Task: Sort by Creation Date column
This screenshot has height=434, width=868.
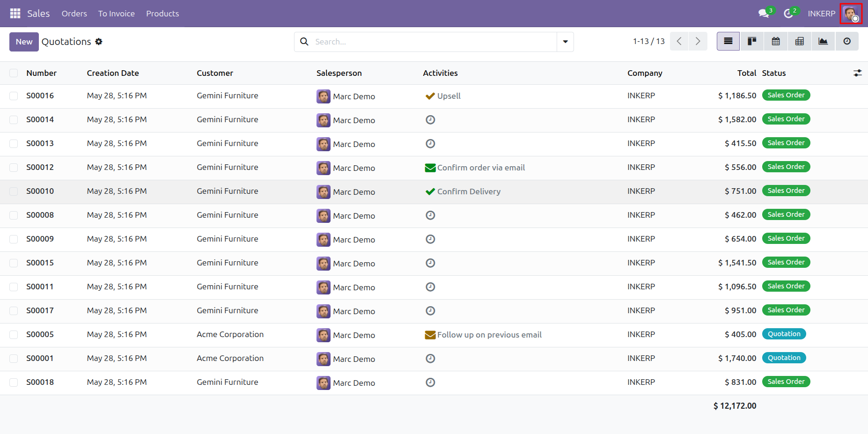Action: tap(113, 73)
